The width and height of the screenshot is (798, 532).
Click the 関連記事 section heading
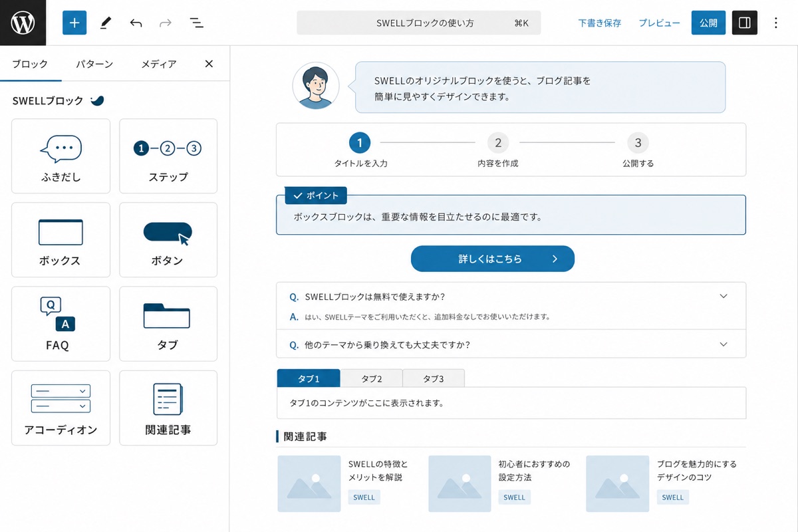pos(305,437)
